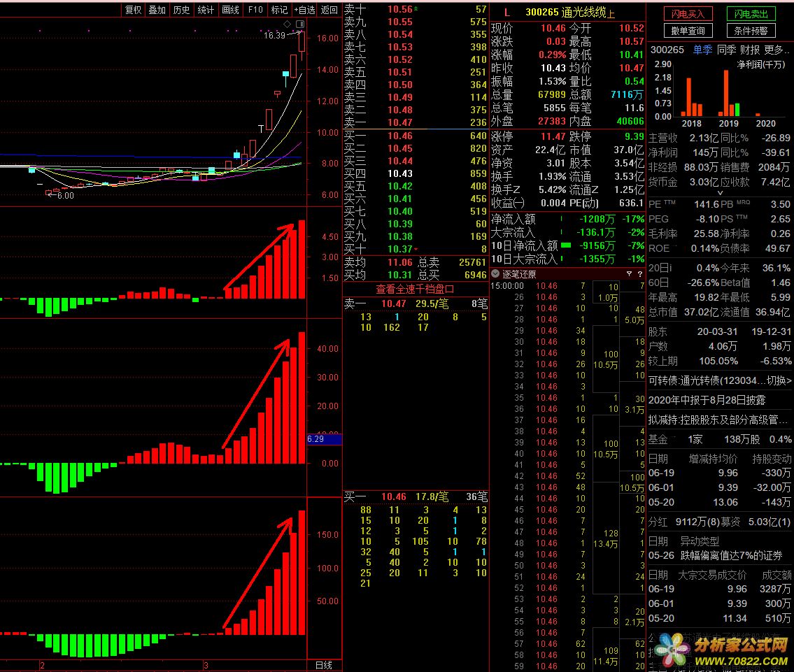Screen dimensions: 794x672
Task: Click the 日线 period label
Action: pyautogui.click(x=324, y=666)
